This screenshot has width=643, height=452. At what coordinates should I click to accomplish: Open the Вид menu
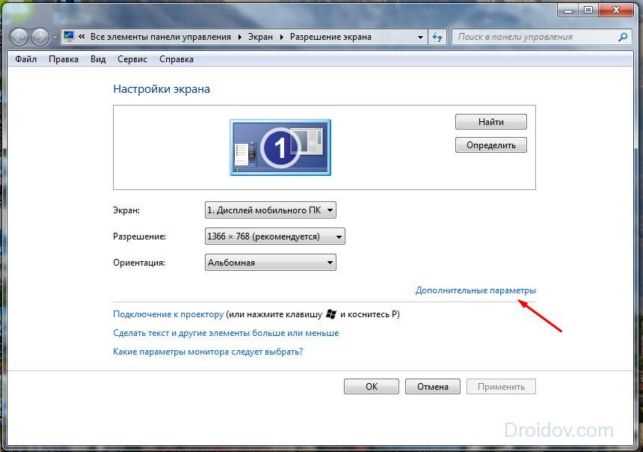point(98,59)
